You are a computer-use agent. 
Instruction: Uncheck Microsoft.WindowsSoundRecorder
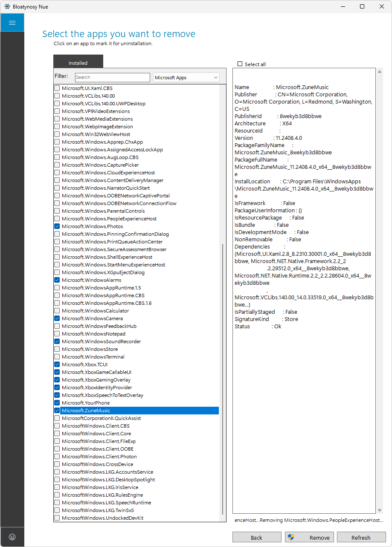[x=57, y=342]
